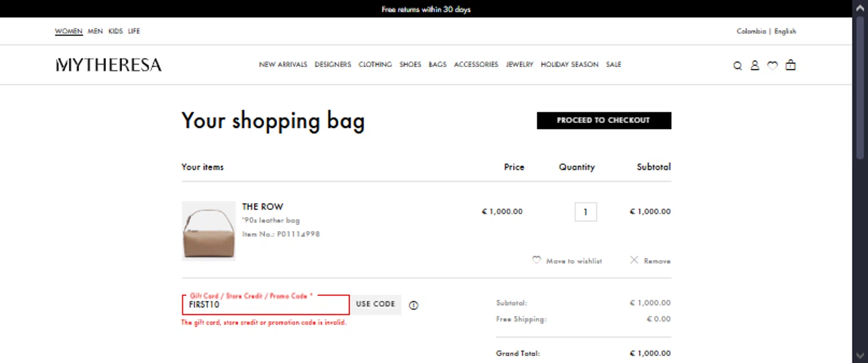Open the JEWELRY menu

[x=520, y=65]
